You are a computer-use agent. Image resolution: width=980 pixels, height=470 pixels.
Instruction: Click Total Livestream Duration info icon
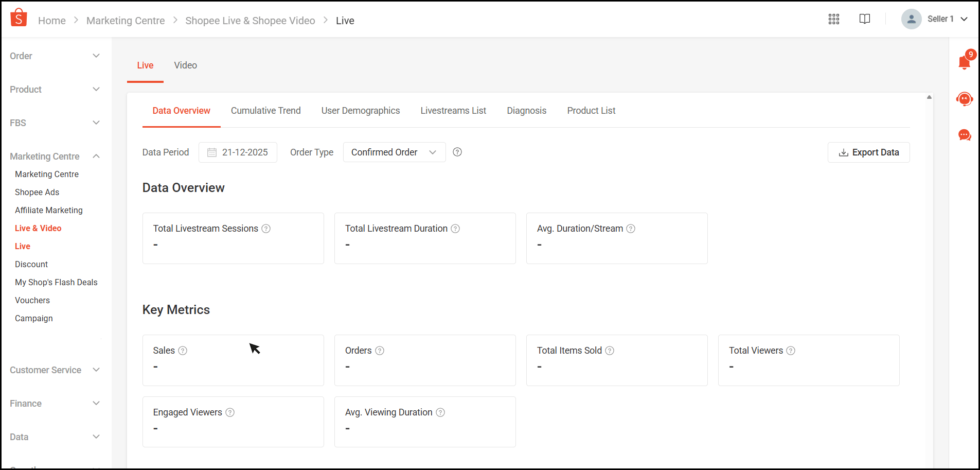tap(455, 229)
